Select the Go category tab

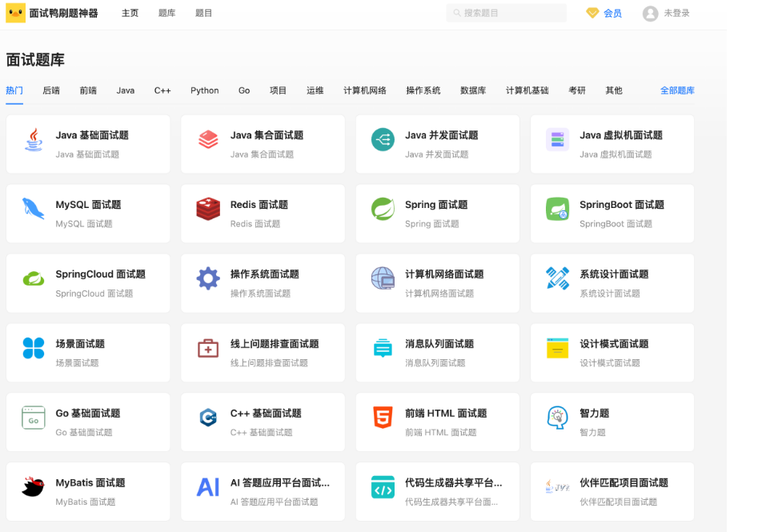click(244, 90)
